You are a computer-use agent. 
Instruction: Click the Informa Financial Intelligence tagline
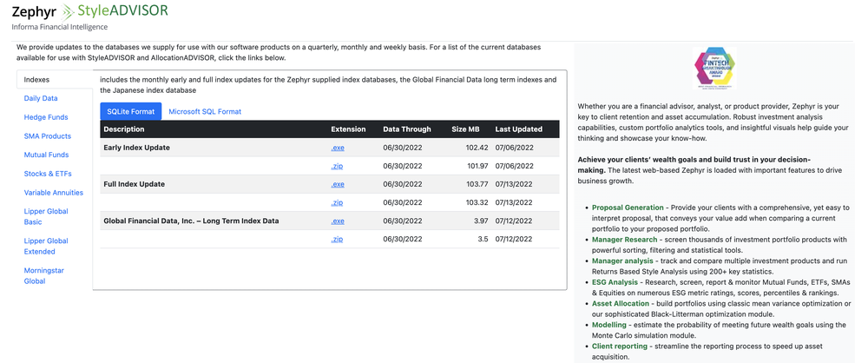coord(60,27)
